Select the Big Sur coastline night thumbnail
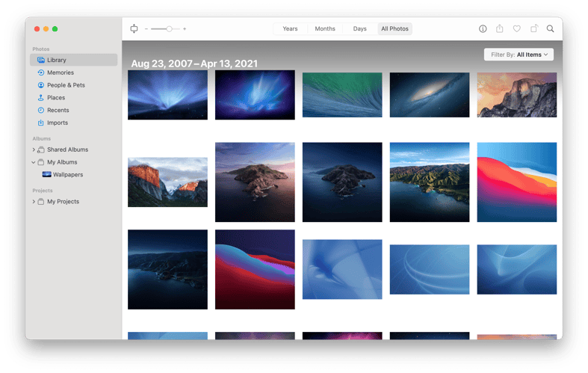Screen dimensions: 588x373 [x=167, y=269]
